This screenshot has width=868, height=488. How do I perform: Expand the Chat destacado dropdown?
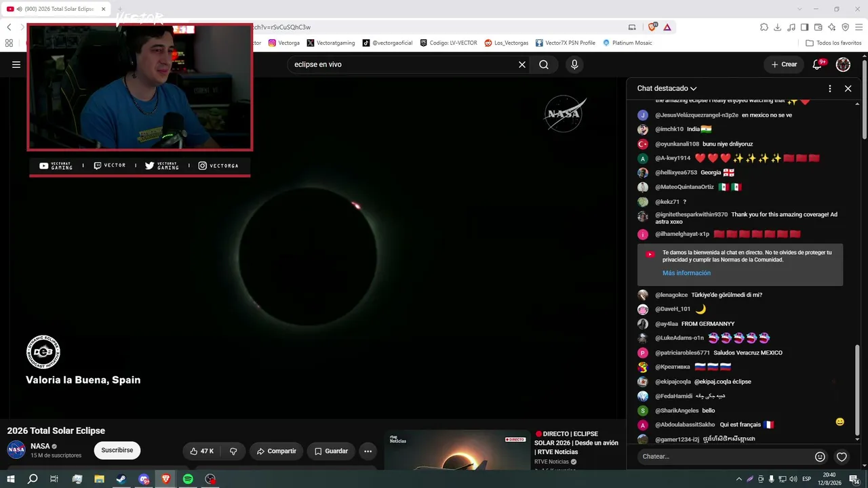(x=667, y=88)
